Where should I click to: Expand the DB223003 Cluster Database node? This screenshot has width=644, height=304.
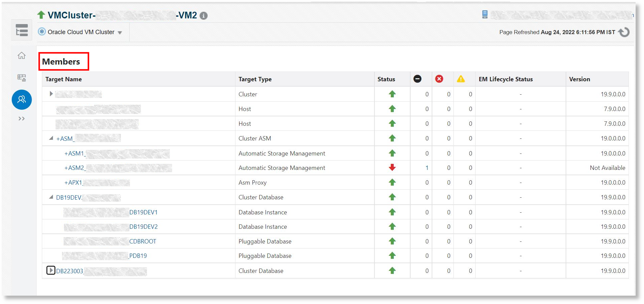tap(51, 270)
